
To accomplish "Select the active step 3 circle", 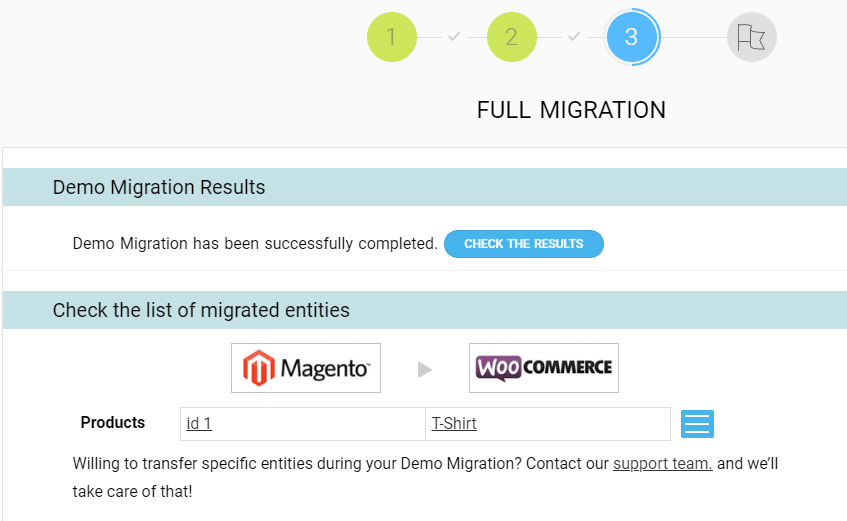I will 631,37.
